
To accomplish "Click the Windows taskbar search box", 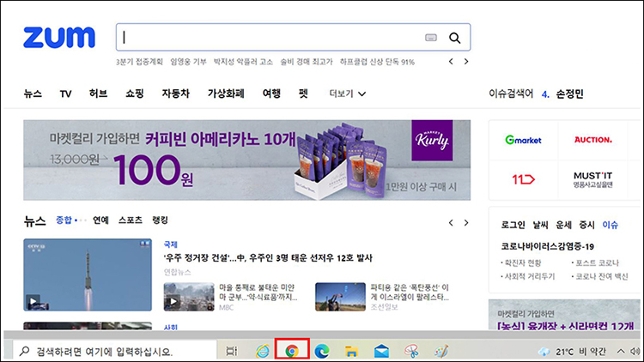I will pos(114,352).
